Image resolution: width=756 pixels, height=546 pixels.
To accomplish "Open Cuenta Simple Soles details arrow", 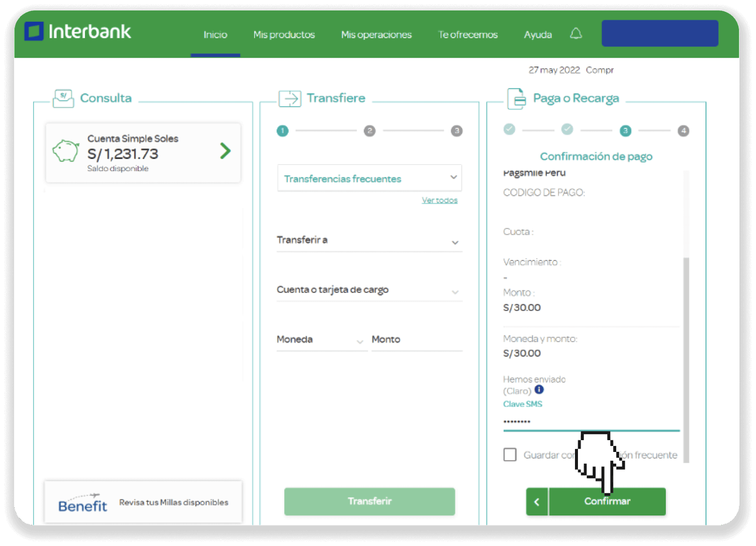I will [225, 151].
